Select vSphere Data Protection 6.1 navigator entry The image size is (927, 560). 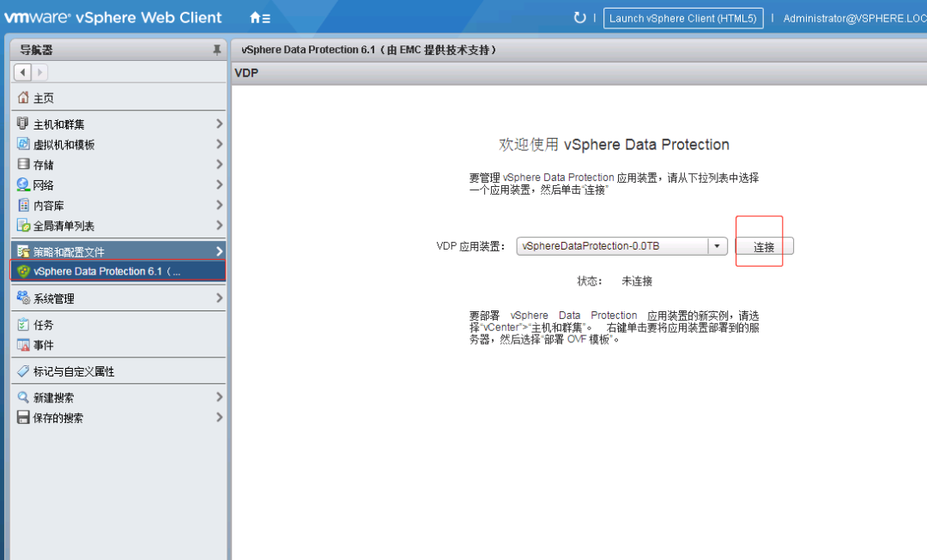point(118,271)
